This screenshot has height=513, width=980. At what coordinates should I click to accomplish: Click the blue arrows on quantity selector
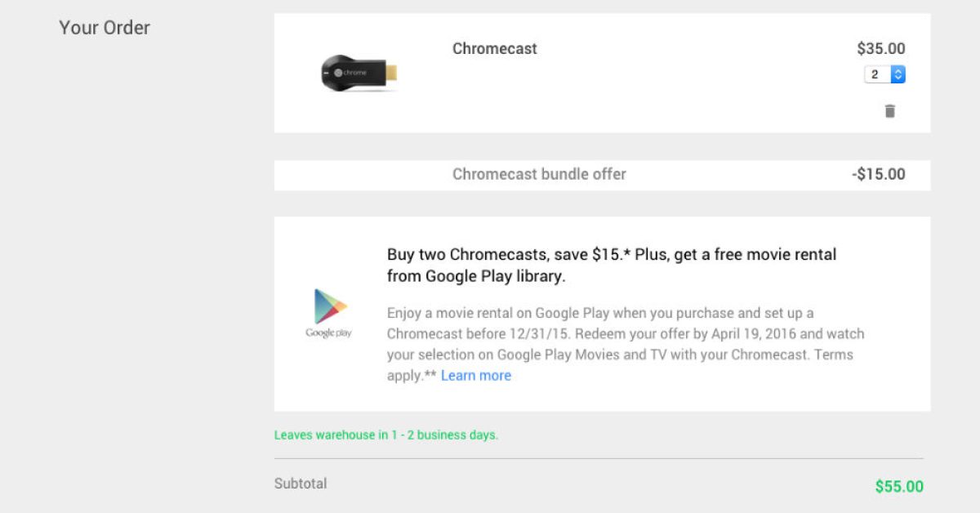pos(898,74)
